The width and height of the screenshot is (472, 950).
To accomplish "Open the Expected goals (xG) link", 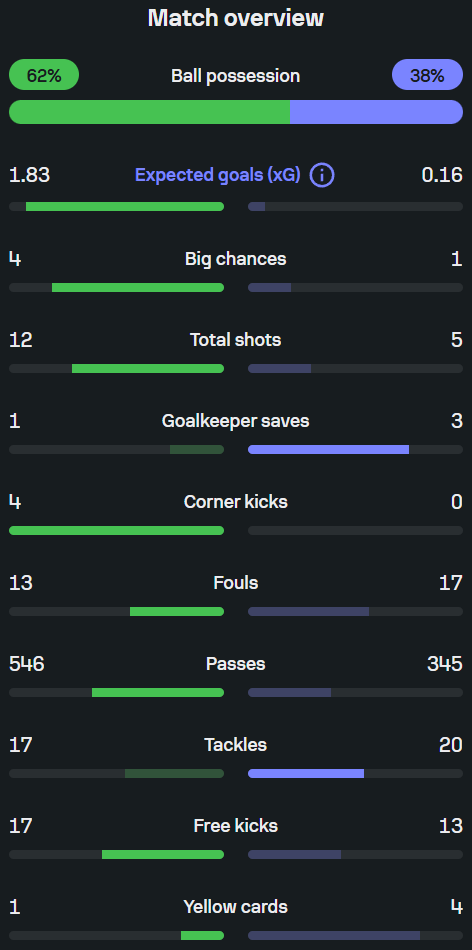I will pyautogui.click(x=218, y=175).
